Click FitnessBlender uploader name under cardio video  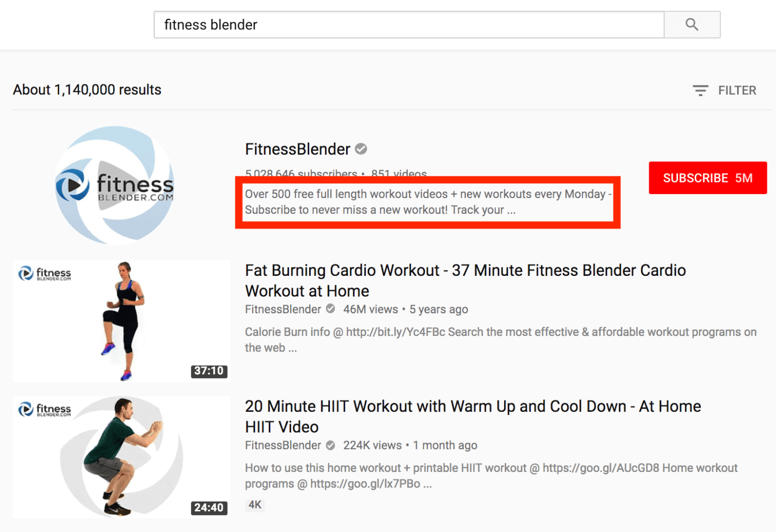click(x=283, y=309)
